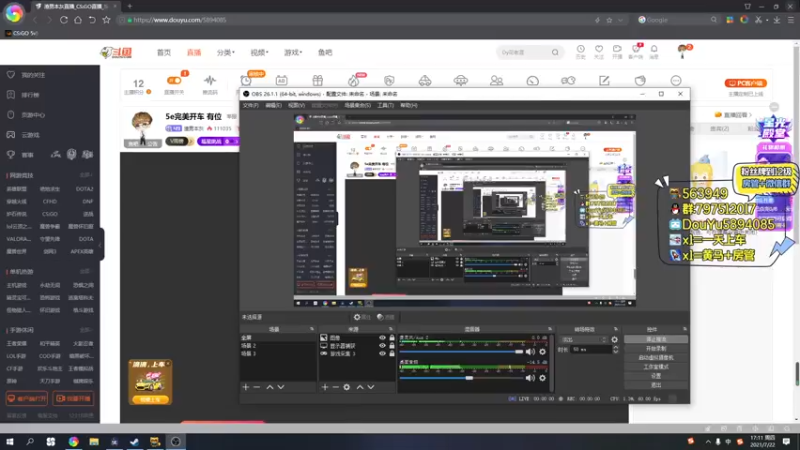Open Douyu notifications bell icon

654,49
